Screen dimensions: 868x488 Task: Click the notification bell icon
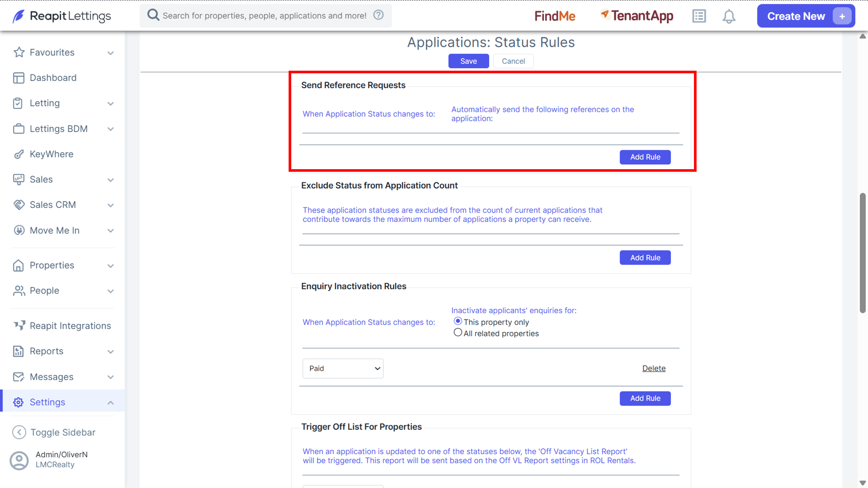(729, 16)
